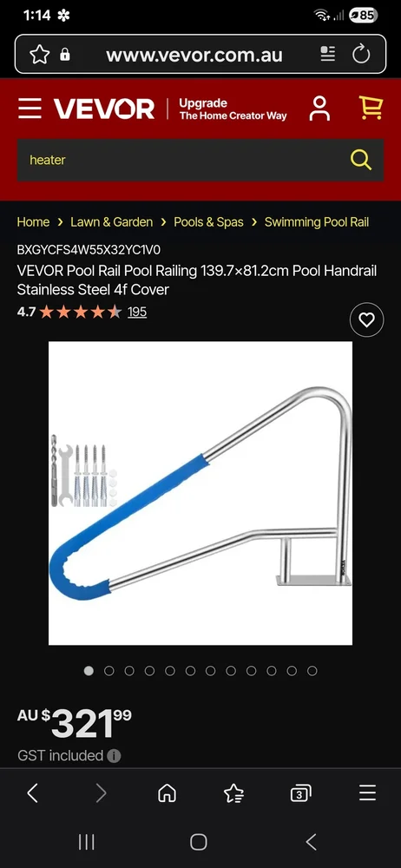Add product to wishlist heart
Image resolution: width=401 pixels, height=868 pixels.
tap(366, 320)
